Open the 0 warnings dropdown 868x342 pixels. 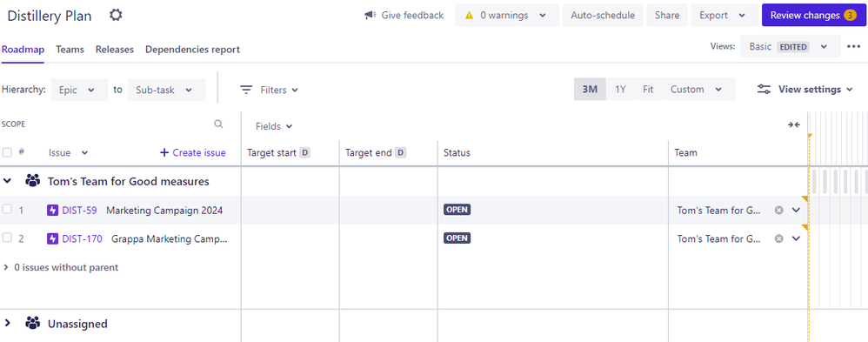click(x=507, y=15)
